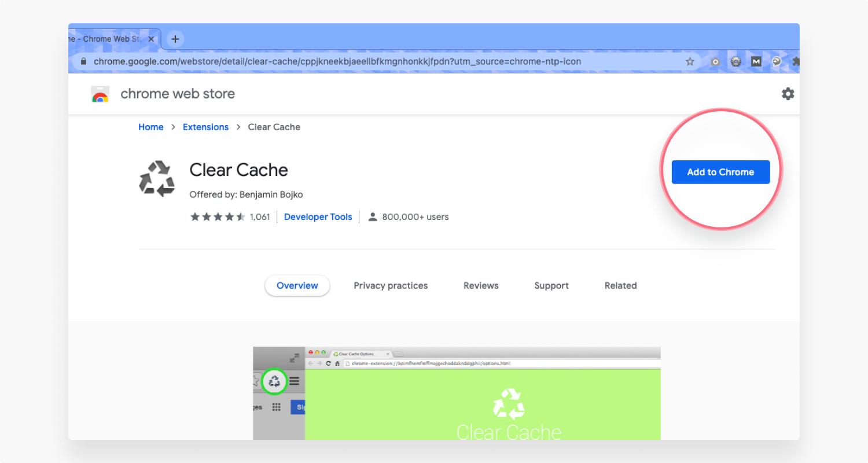
Task: Click the 'Offered by: Benjamin Bojko' text
Action: click(246, 194)
